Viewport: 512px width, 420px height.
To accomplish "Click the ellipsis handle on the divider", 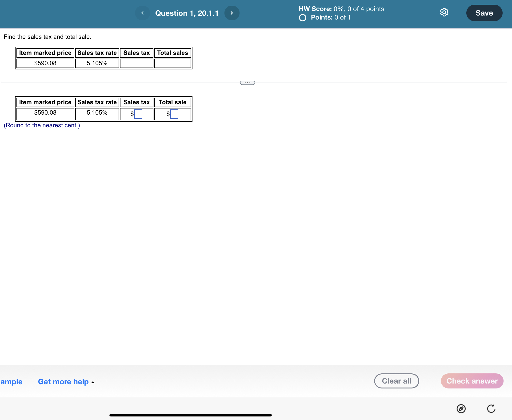I will coord(247,83).
